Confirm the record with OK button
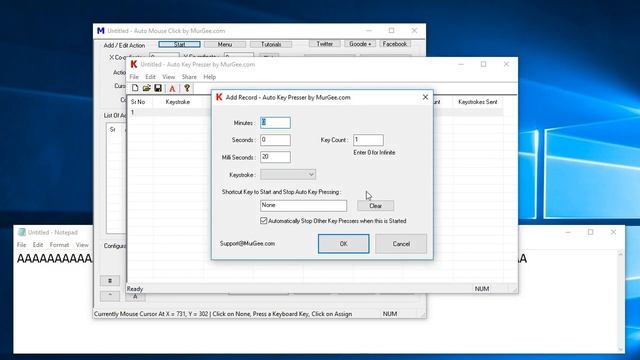This screenshot has height=360, width=640. click(x=344, y=244)
